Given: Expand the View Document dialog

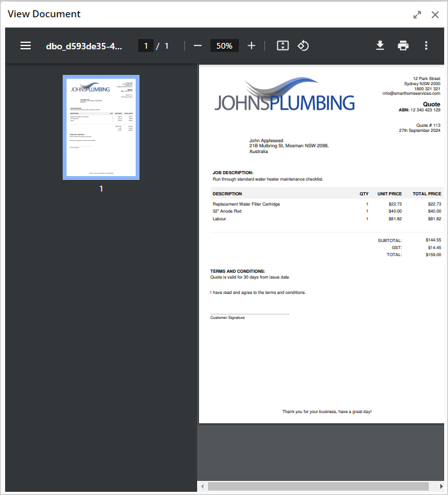Looking at the screenshot, I should tap(417, 15).
